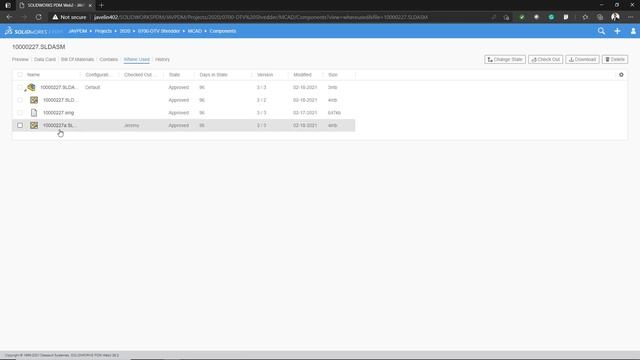Screen dimensions: 640x360
Task: Open the search magnifier in the blue header
Action: click(601, 31)
